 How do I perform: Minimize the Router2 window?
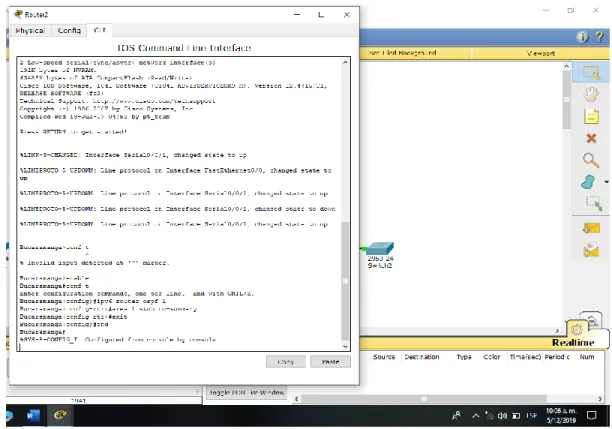(x=297, y=15)
